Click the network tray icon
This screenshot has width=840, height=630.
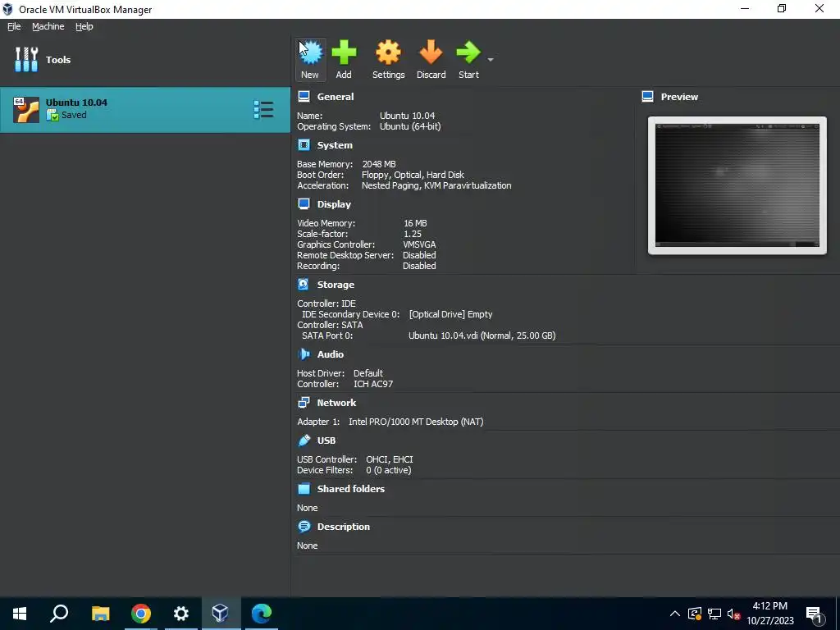click(714, 614)
